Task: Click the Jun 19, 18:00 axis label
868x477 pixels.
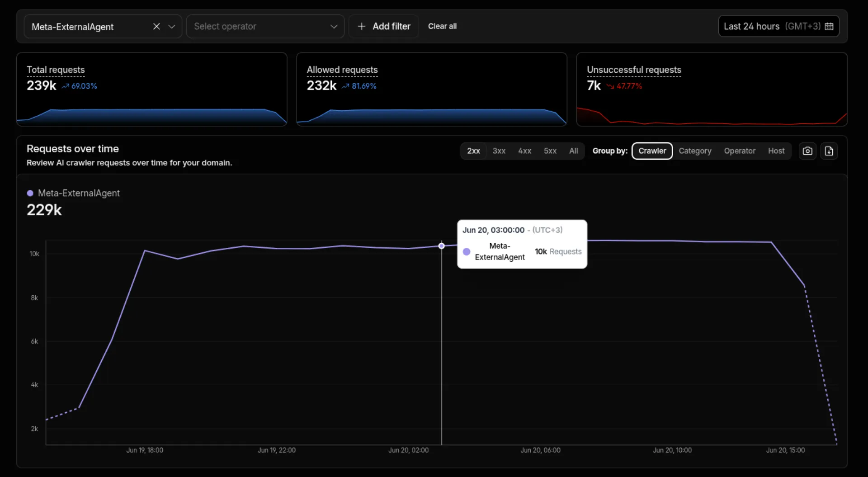Action: (x=145, y=450)
